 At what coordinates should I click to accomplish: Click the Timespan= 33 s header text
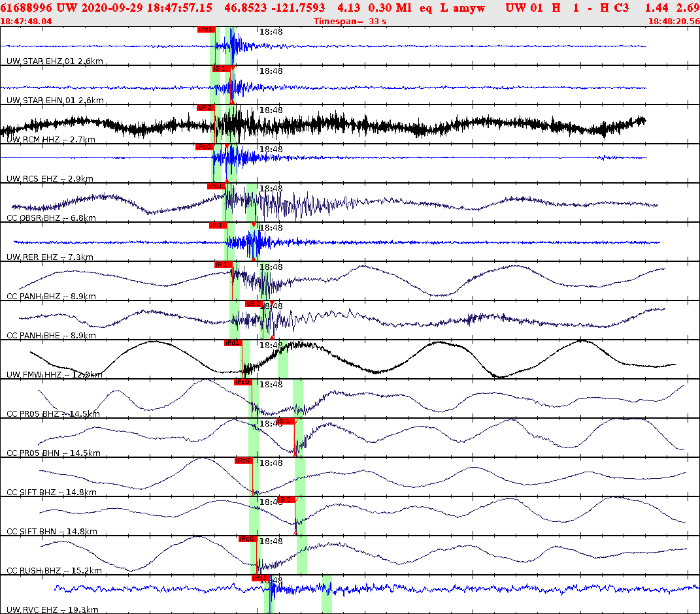coord(350,21)
